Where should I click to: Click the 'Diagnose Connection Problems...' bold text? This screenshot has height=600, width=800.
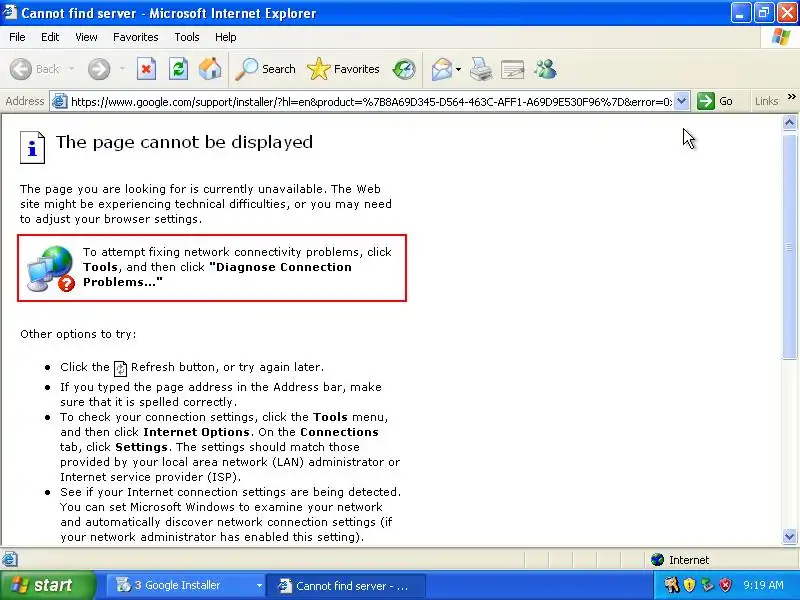click(x=217, y=274)
